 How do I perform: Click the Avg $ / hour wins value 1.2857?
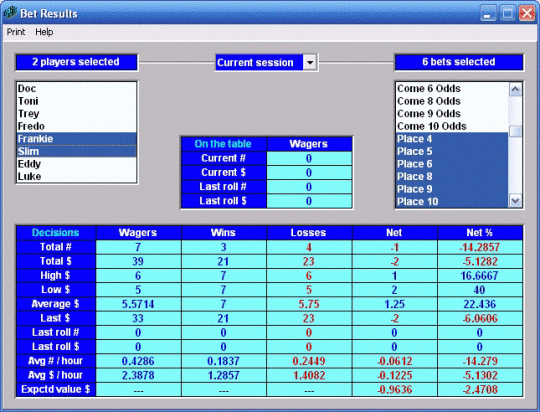[223, 375]
